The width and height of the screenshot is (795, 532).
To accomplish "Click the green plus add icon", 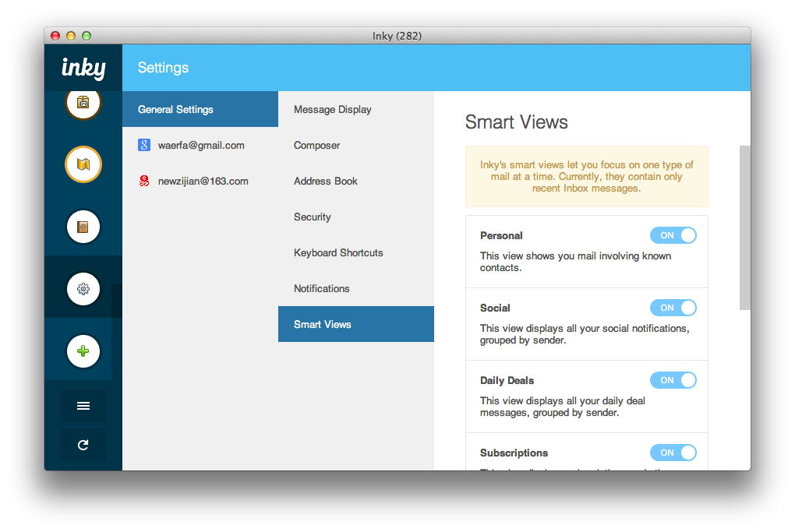I will pyautogui.click(x=83, y=351).
